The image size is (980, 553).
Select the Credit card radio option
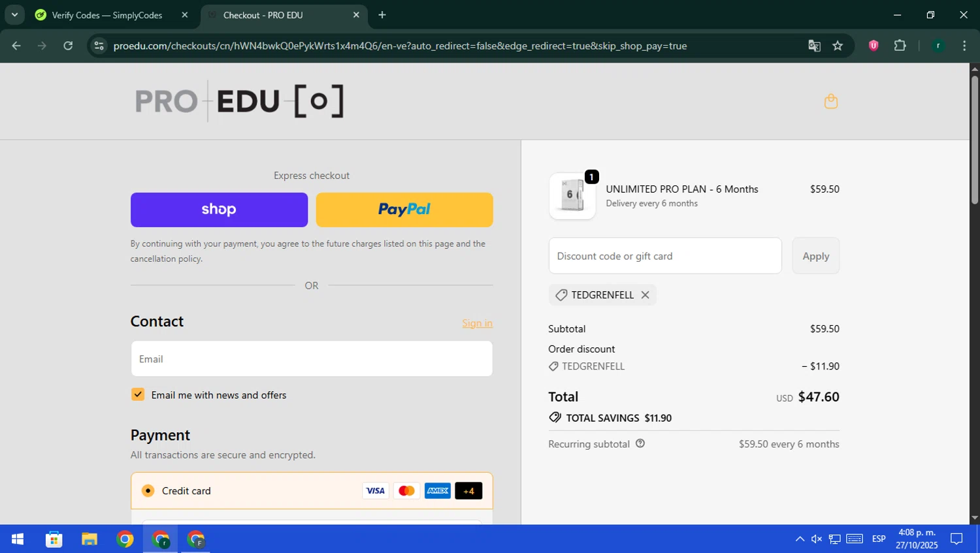click(148, 490)
